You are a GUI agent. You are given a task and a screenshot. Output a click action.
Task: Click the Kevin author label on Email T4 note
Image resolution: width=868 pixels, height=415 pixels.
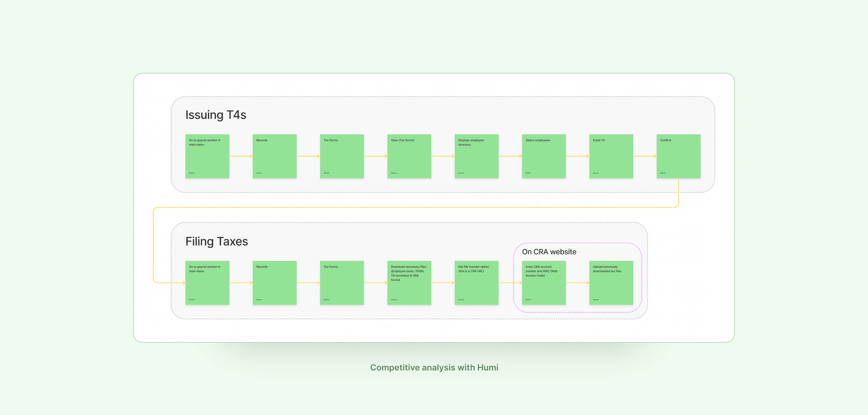(596, 173)
